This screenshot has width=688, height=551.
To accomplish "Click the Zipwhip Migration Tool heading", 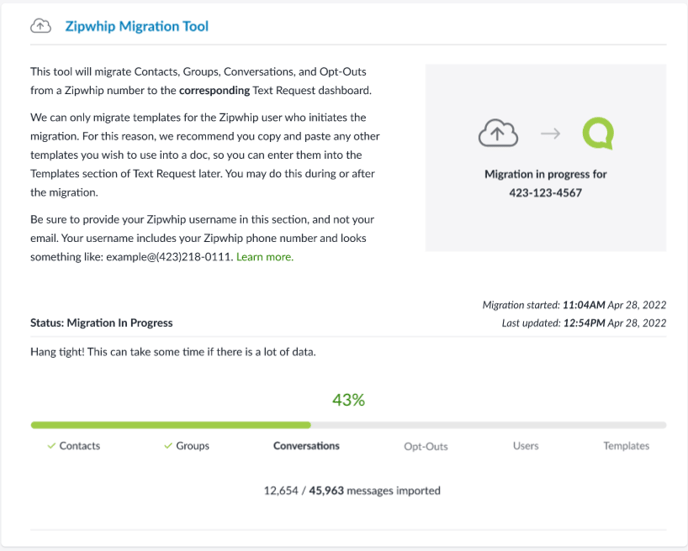I will [137, 26].
